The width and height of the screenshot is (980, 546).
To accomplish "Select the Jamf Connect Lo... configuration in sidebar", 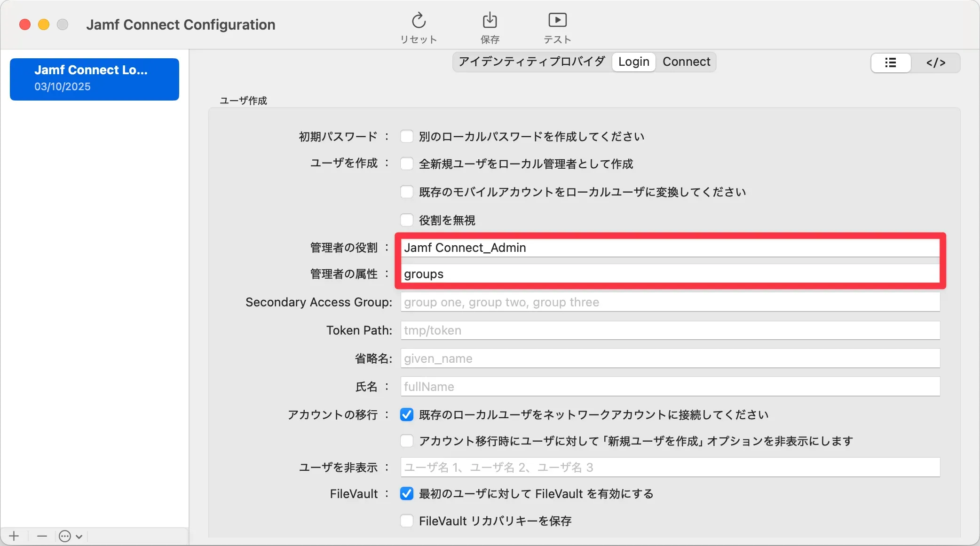I will click(x=94, y=78).
